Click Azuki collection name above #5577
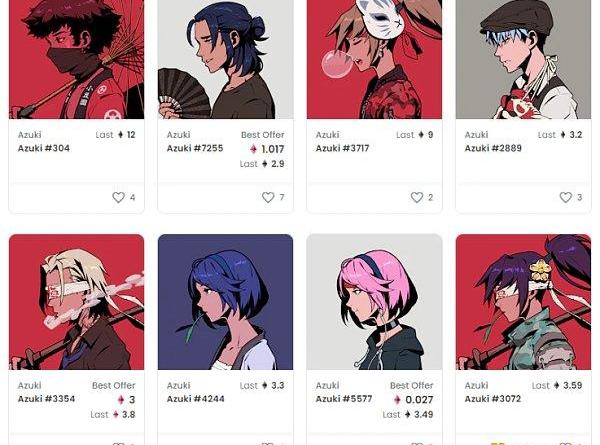 [x=327, y=385]
